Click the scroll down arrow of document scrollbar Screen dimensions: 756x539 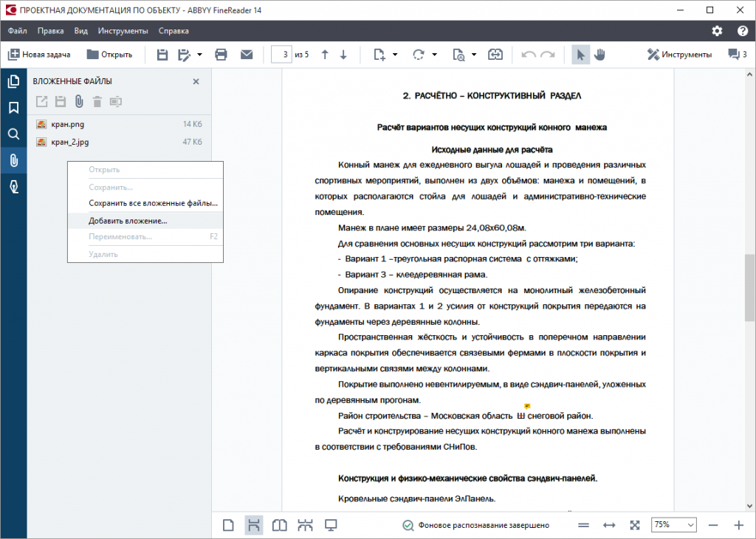749,506
